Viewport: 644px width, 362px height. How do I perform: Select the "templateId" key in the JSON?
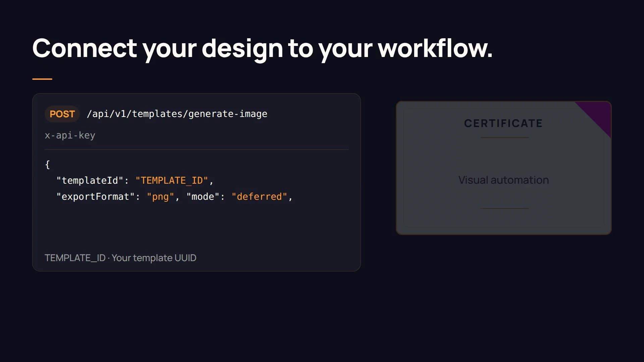coord(90,181)
